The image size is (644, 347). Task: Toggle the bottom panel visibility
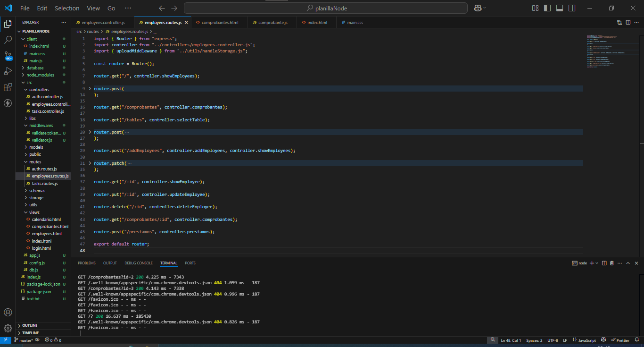560,8
